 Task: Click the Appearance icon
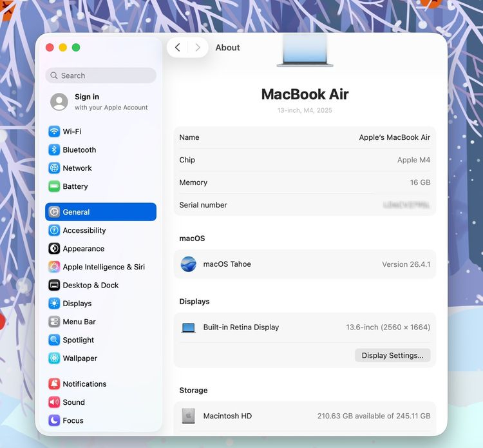[x=54, y=249]
